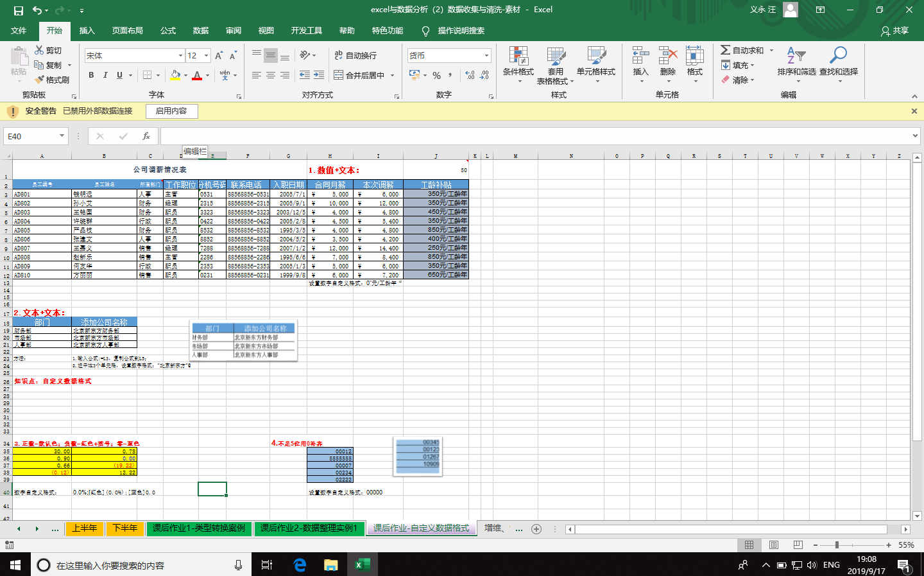
Task: Open Excel from the Windows taskbar
Action: point(362,564)
